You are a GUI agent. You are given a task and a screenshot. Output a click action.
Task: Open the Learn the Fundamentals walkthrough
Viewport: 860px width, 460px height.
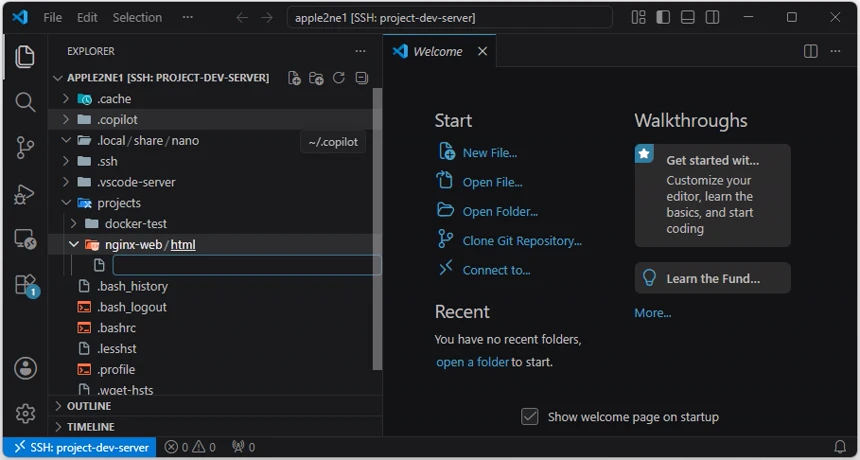pyautogui.click(x=712, y=278)
